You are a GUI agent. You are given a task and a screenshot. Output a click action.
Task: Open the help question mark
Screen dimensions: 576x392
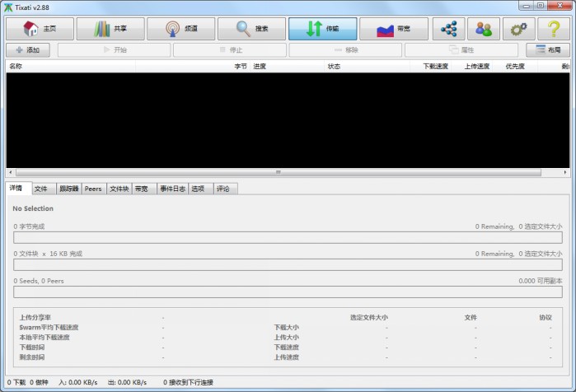[x=554, y=29]
